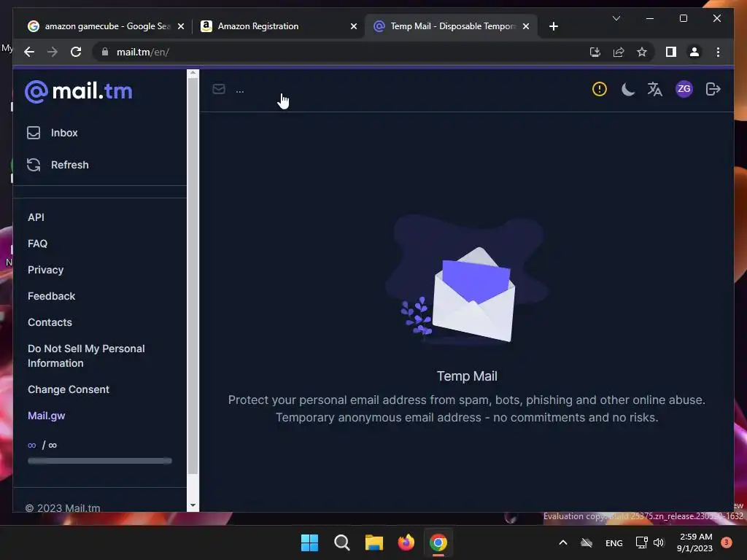
Task: Open the Chrome profile menu
Action: (694, 52)
